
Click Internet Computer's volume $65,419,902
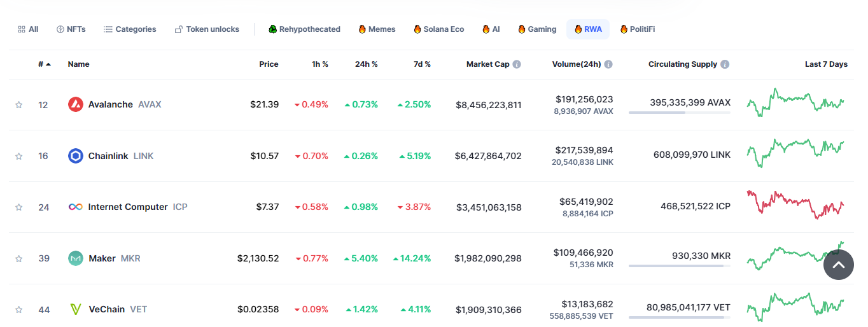point(586,202)
